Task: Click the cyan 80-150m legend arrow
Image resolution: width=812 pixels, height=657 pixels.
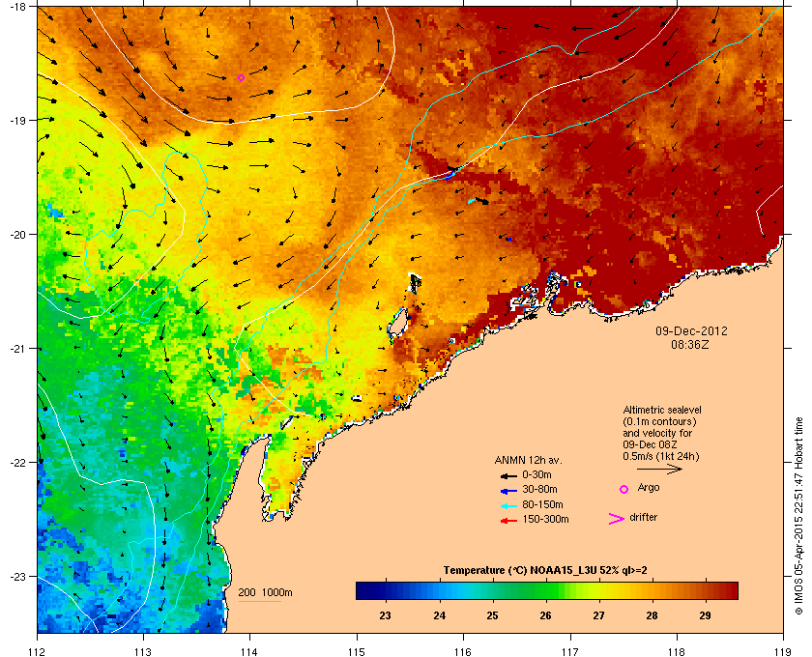Action: [508, 506]
